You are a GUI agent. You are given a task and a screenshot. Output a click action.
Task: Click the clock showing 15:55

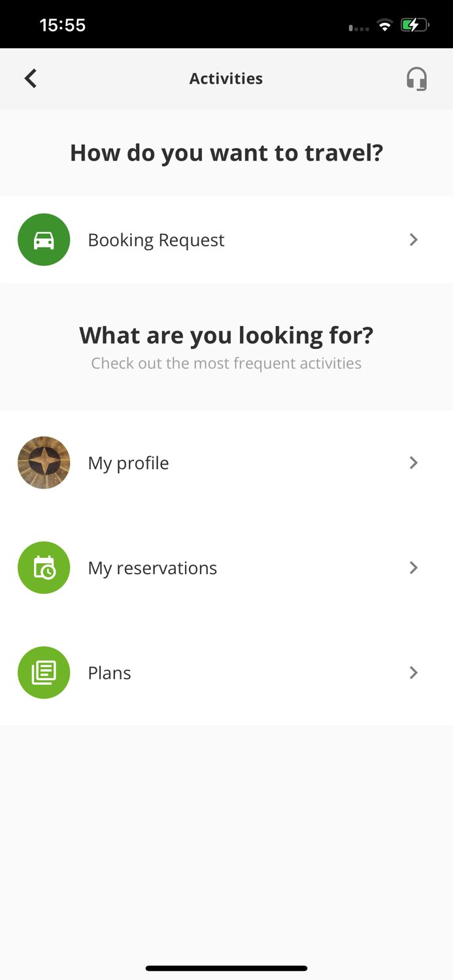tap(63, 25)
